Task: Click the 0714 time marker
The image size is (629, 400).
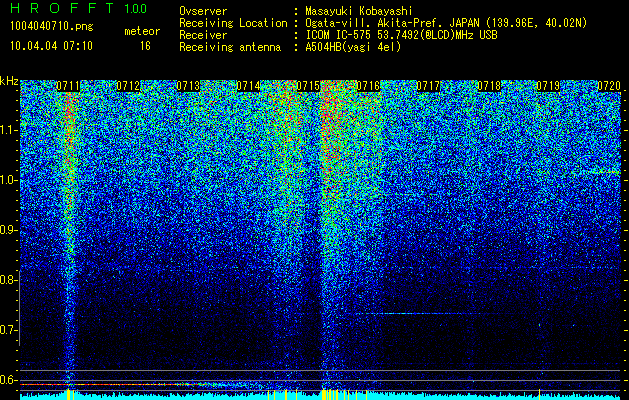Action: tap(248, 86)
